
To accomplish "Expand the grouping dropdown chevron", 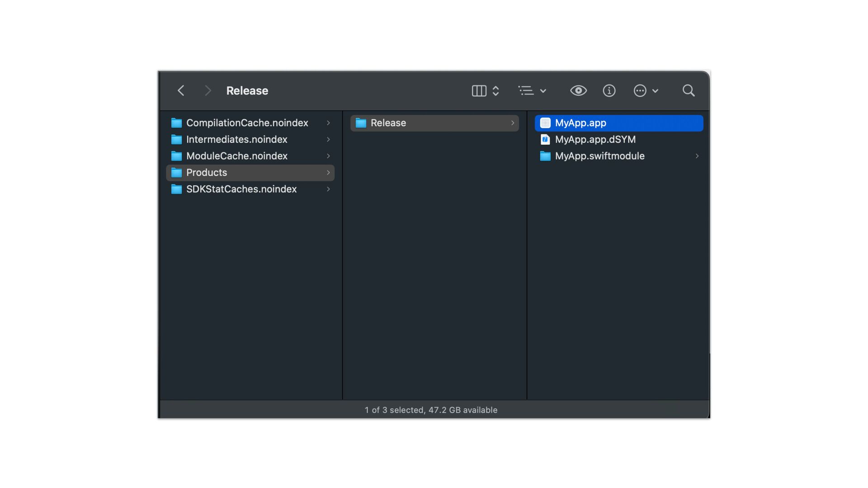I will [x=543, y=91].
